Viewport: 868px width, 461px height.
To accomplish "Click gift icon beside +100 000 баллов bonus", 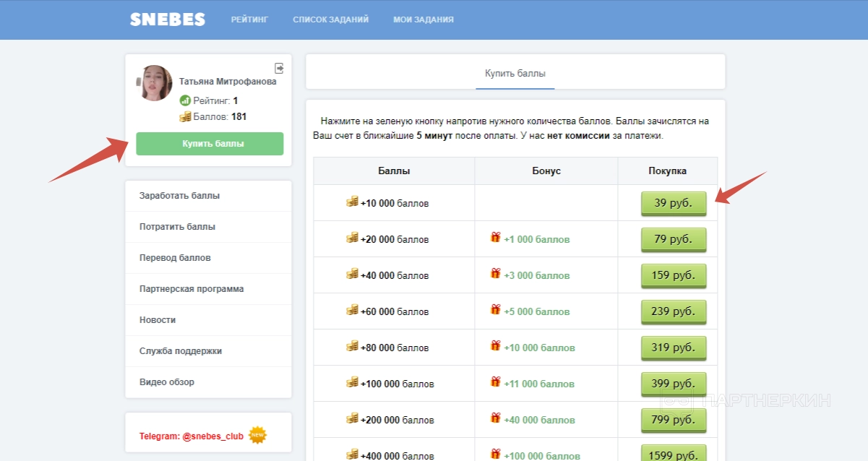I will pyautogui.click(x=496, y=454).
